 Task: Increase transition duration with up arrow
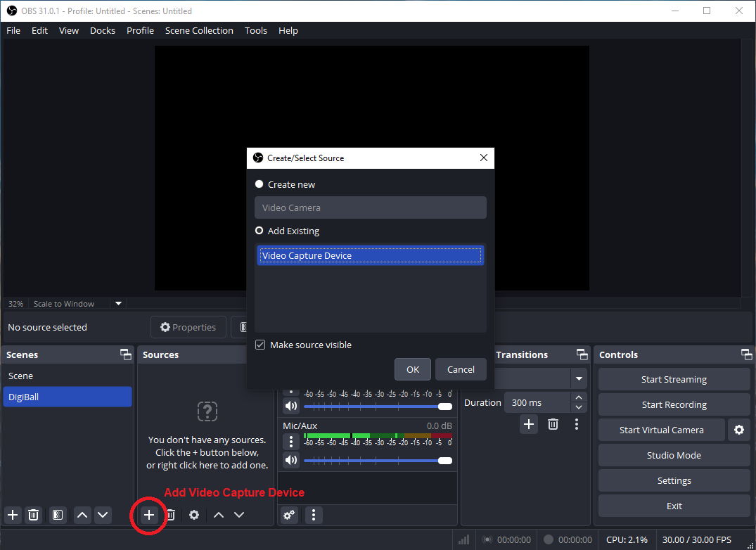(579, 398)
